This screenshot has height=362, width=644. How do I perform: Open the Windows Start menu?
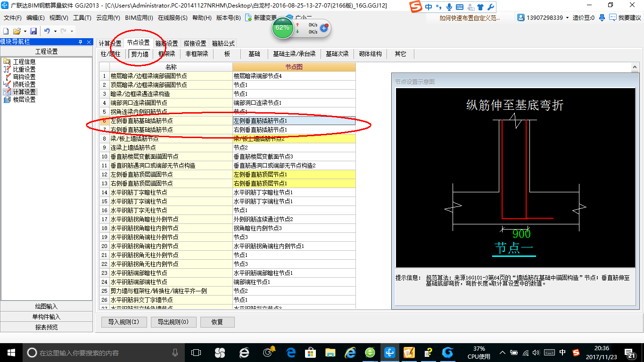(11, 352)
